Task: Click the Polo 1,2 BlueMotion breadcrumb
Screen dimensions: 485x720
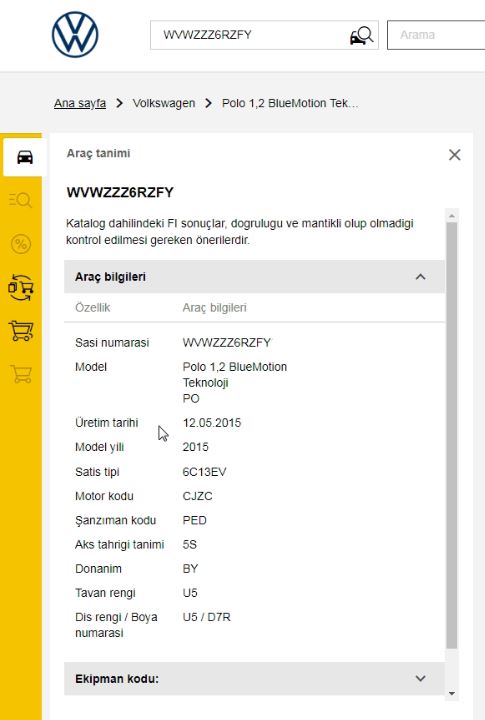Action: click(x=290, y=103)
